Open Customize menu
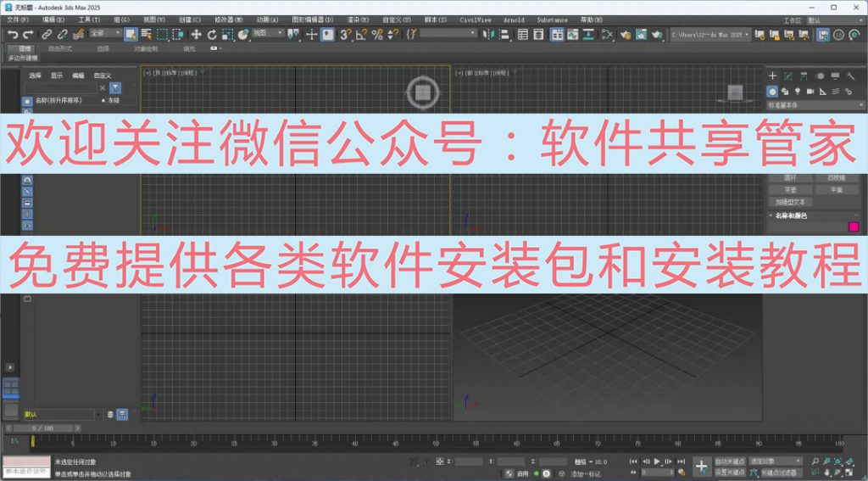 397,20
